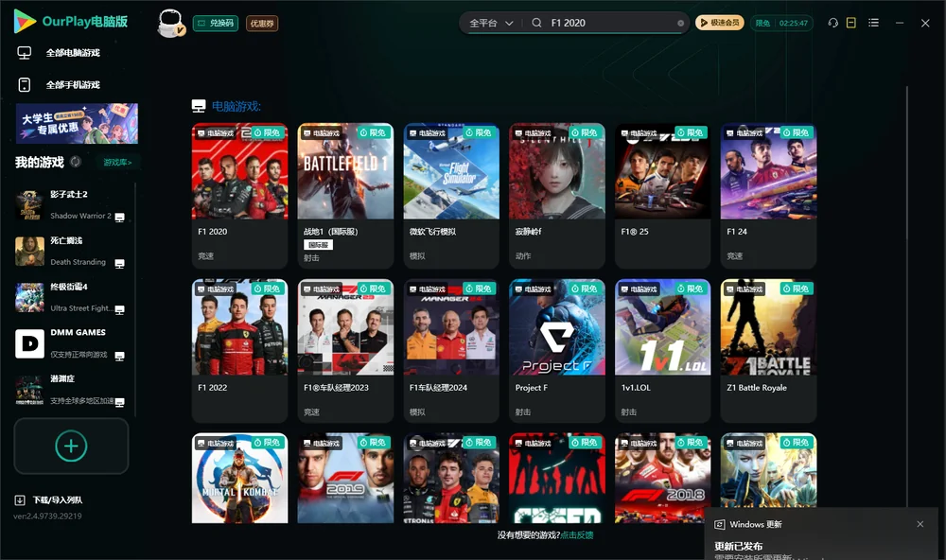The image size is (946, 560).
Task: Expand the 全平台 platform dropdown
Action: [x=491, y=23]
